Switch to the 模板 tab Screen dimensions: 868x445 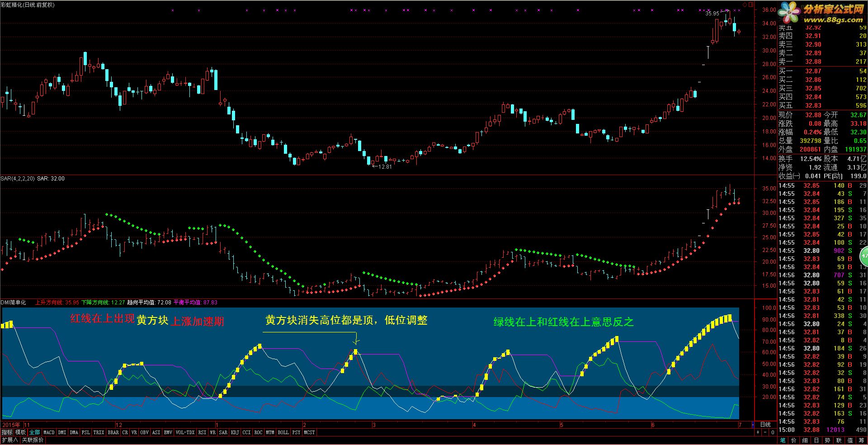click(x=20, y=432)
